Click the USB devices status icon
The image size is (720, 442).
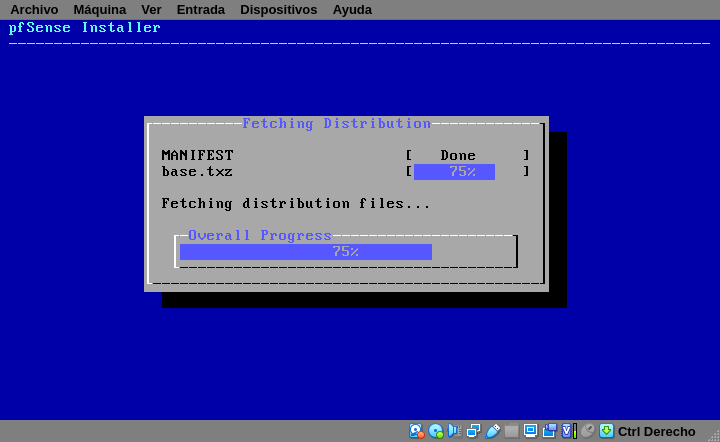point(492,431)
